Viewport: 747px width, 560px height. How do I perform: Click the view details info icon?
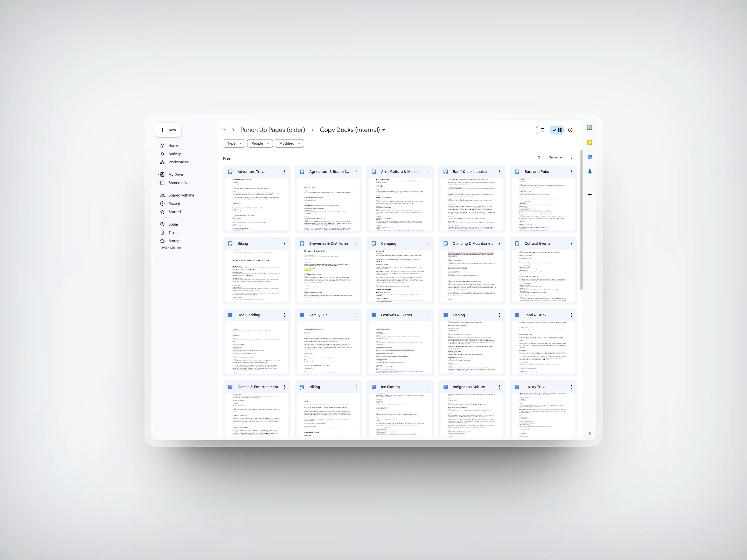pos(570,130)
